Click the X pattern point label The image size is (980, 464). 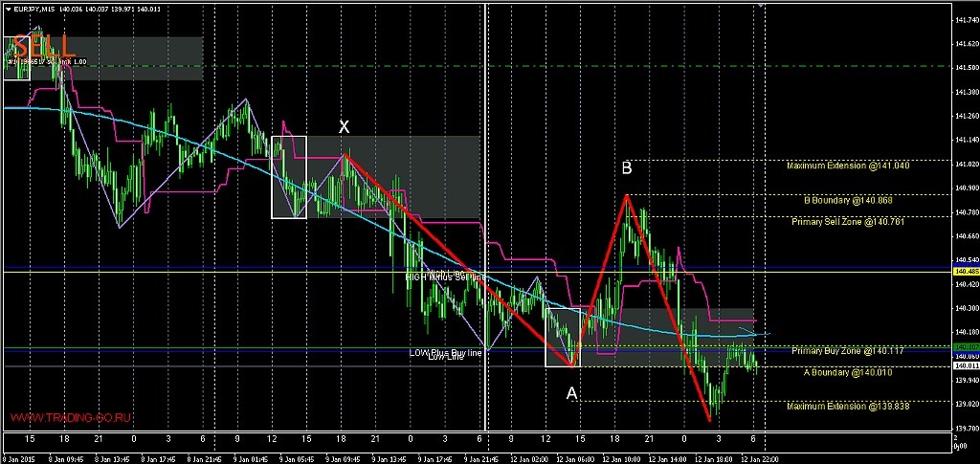(344, 127)
